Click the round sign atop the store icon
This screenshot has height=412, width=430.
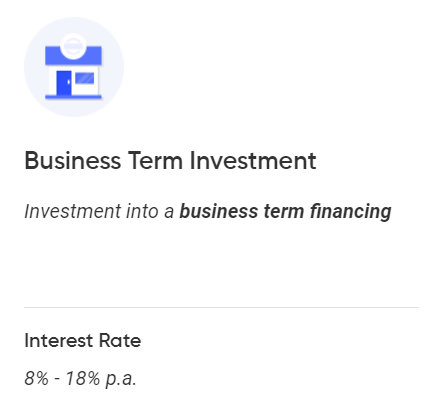pyautogui.click(x=73, y=46)
